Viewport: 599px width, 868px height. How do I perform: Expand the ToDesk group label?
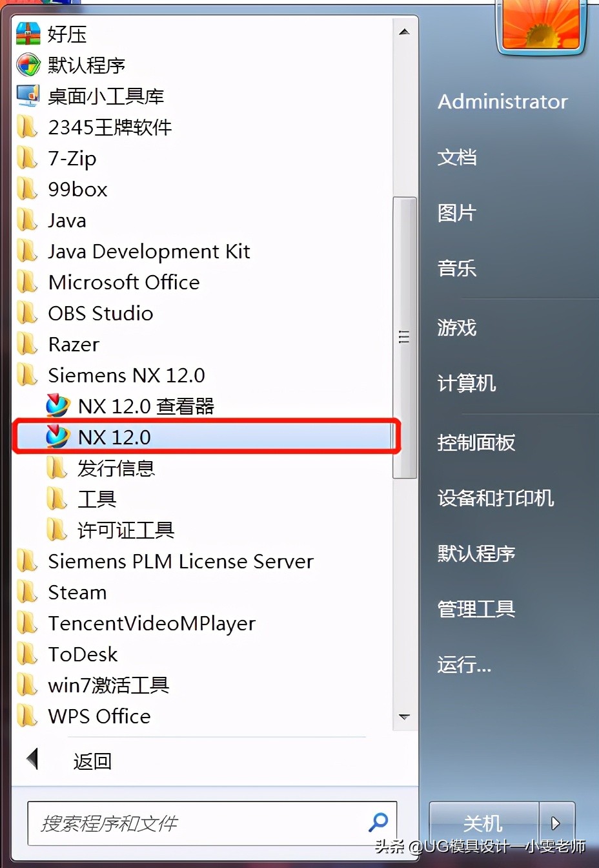83,654
